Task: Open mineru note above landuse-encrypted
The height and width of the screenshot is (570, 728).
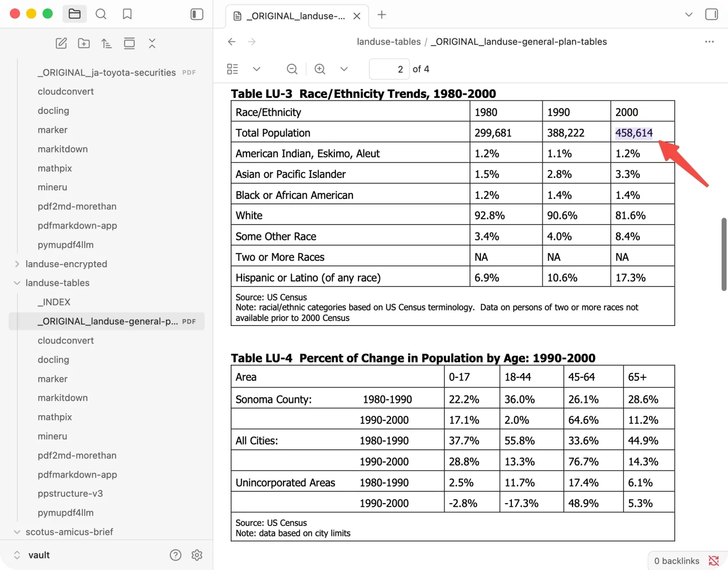Action: click(106, 188)
